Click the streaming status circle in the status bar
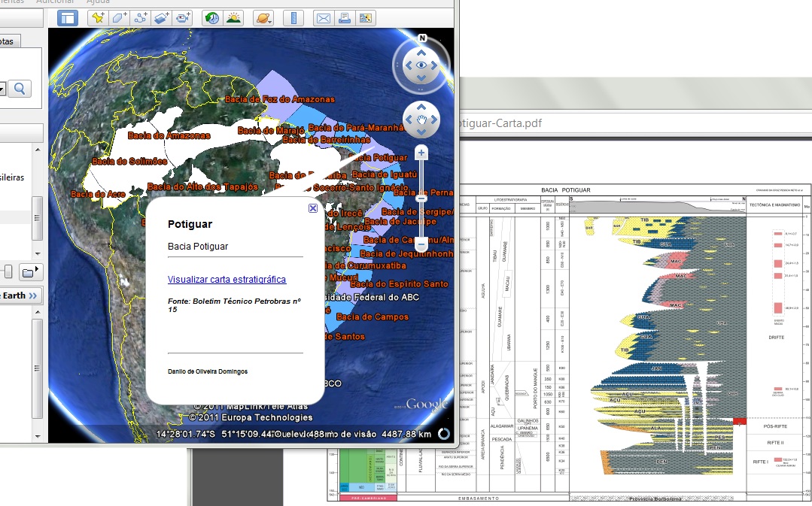812x506 pixels. [444, 434]
